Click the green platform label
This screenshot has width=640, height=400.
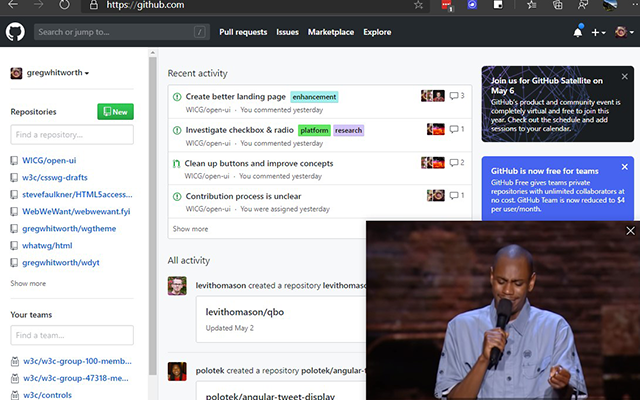[x=314, y=130]
